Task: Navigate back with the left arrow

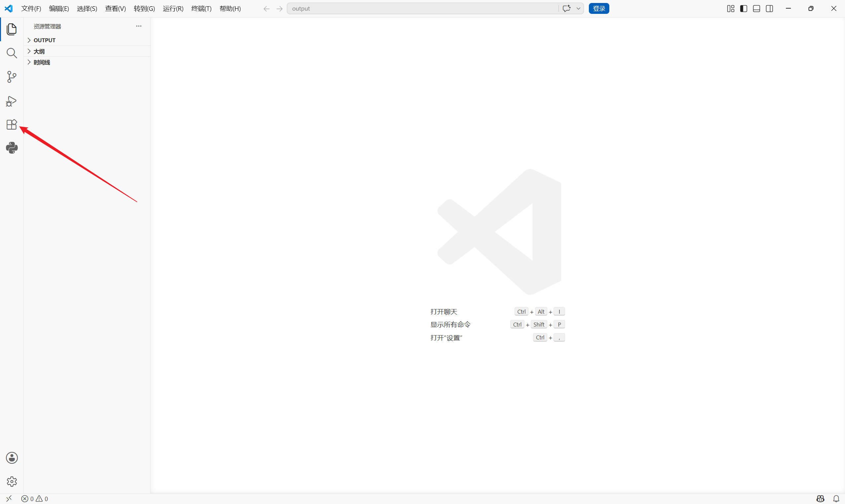Action: 266,9
